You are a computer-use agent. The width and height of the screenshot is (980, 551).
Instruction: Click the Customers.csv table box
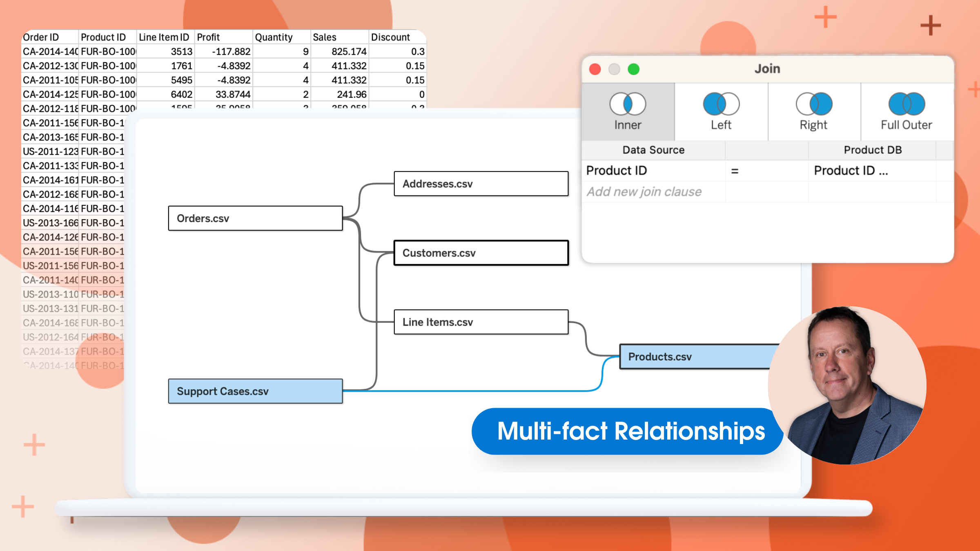[x=481, y=253]
